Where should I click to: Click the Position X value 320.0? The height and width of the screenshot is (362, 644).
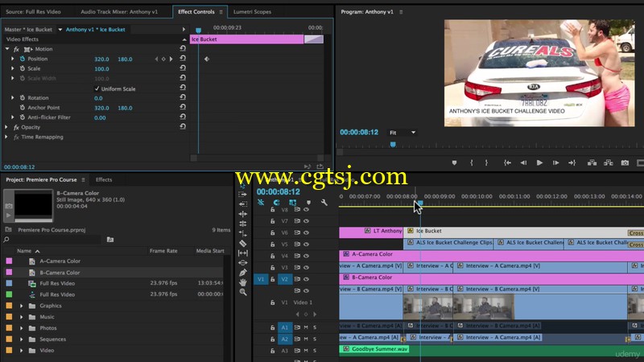pyautogui.click(x=101, y=59)
